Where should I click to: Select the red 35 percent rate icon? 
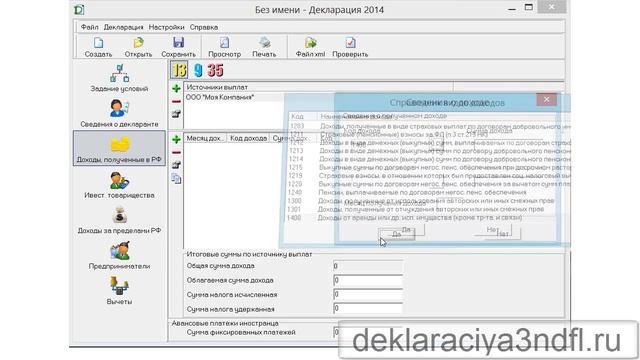215,70
